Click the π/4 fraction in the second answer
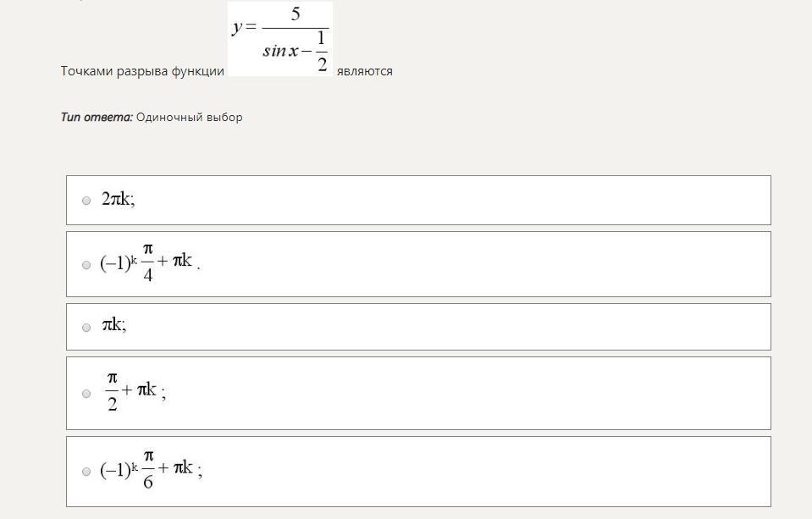The height and width of the screenshot is (519, 812). click(148, 263)
